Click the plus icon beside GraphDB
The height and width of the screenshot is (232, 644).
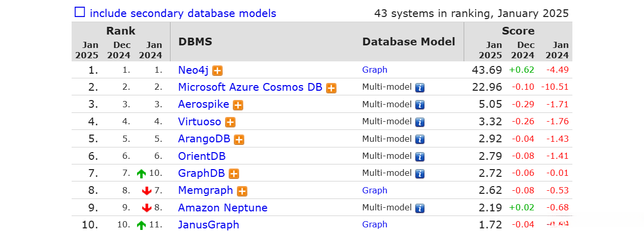click(x=233, y=174)
